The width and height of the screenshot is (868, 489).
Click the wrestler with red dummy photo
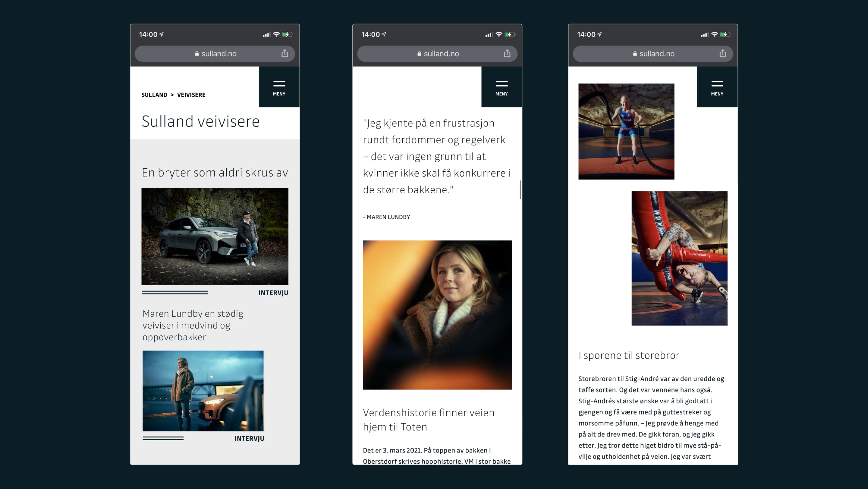pyautogui.click(x=679, y=258)
